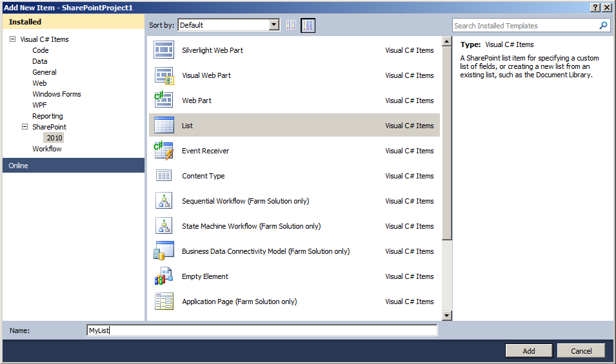Click the search magnifier icon
Image resolution: width=616 pixels, height=364 pixels.
(603, 26)
